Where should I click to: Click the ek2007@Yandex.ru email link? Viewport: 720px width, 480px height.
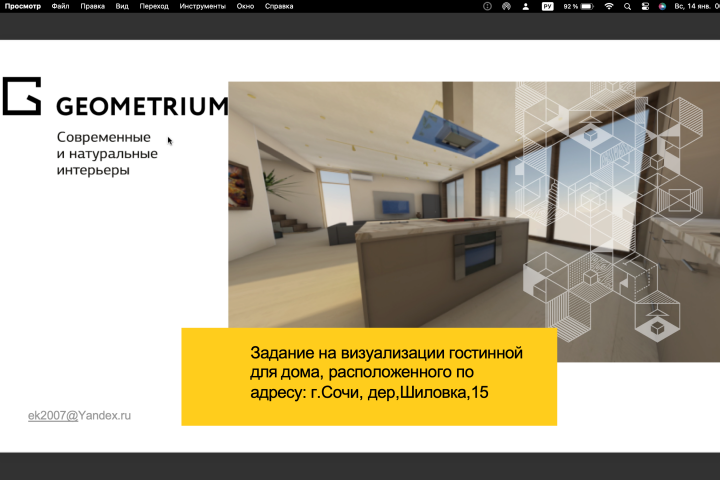point(79,416)
